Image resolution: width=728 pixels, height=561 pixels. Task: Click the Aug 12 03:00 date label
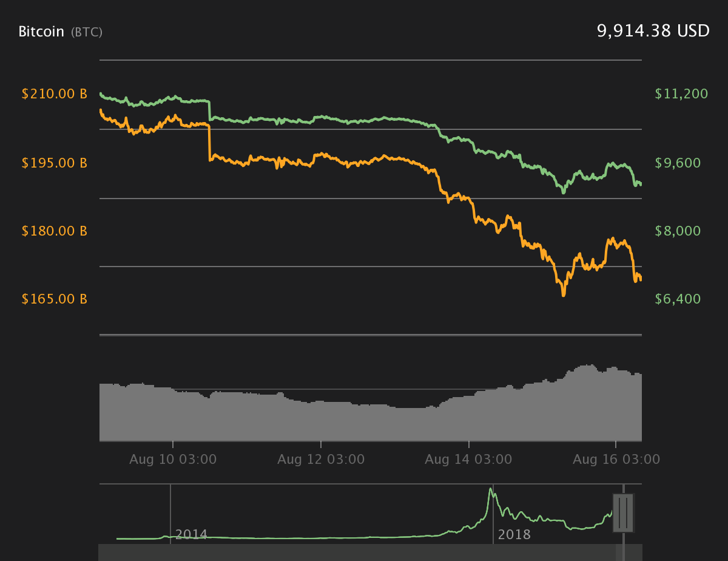pos(321,459)
